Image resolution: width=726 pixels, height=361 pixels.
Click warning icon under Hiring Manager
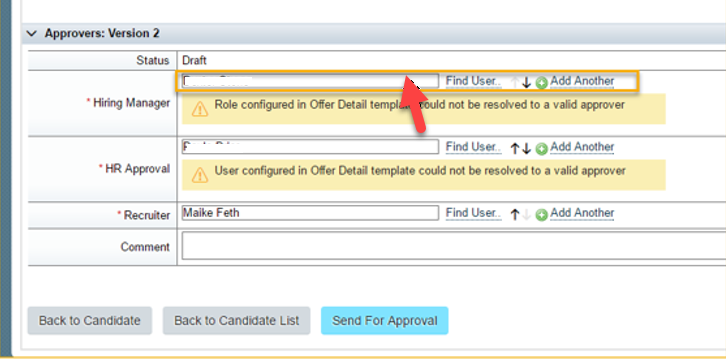point(200,109)
